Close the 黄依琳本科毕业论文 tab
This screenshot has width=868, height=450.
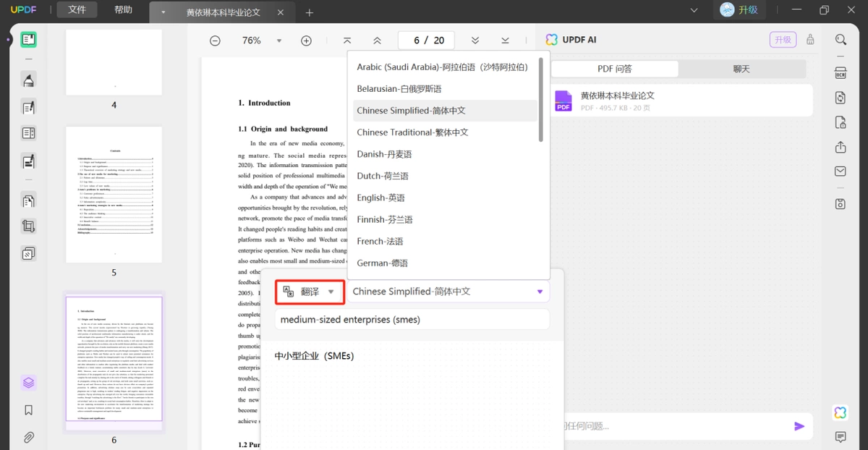(x=281, y=12)
